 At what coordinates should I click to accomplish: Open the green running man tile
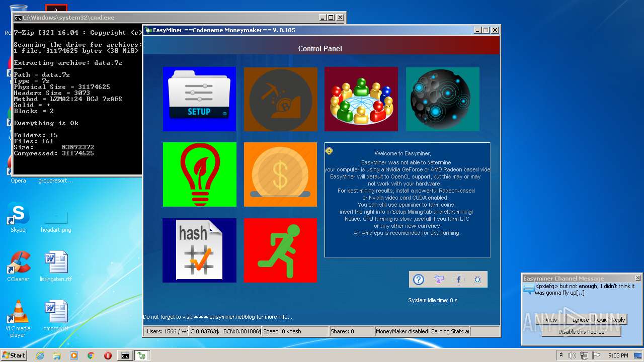point(281,250)
